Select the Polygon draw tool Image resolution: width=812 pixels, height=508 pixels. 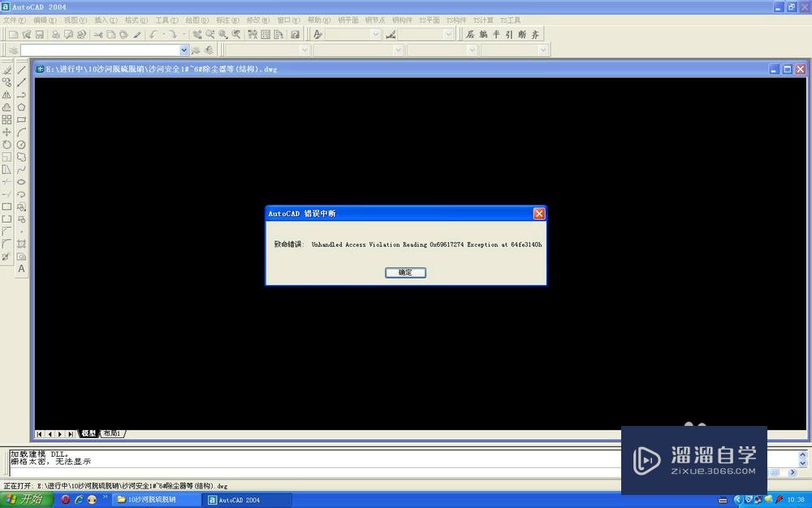coord(21,107)
